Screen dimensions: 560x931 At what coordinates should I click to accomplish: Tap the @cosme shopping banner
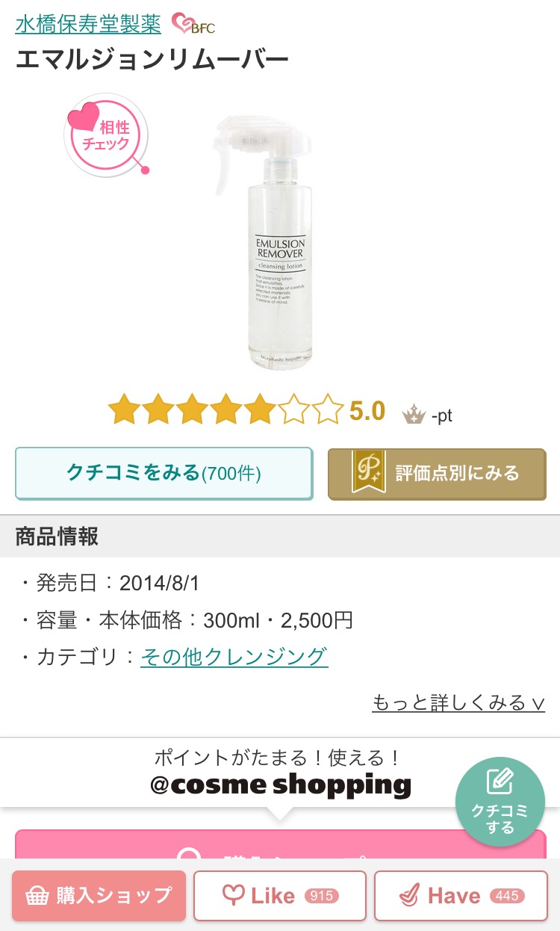pyautogui.click(x=280, y=773)
